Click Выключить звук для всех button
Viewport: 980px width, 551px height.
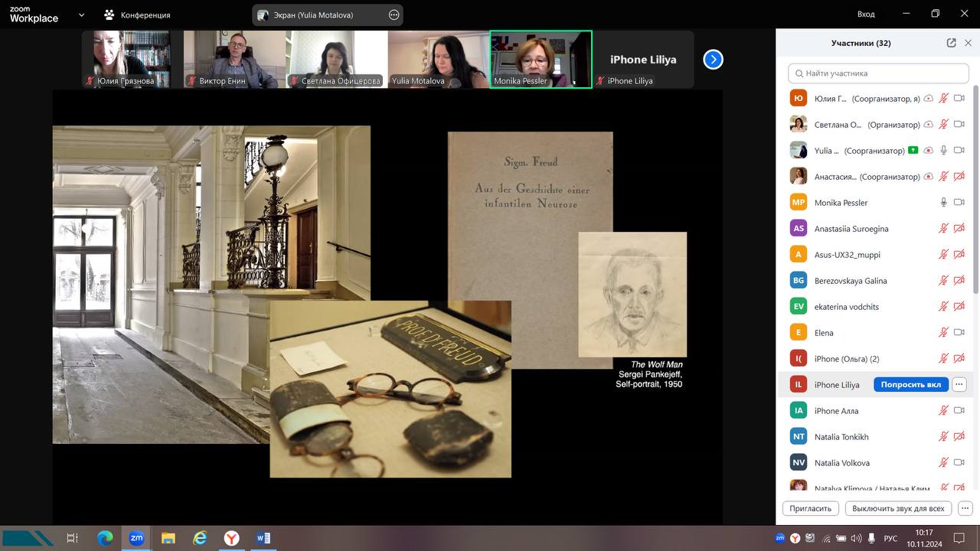(x=899, y=508)
